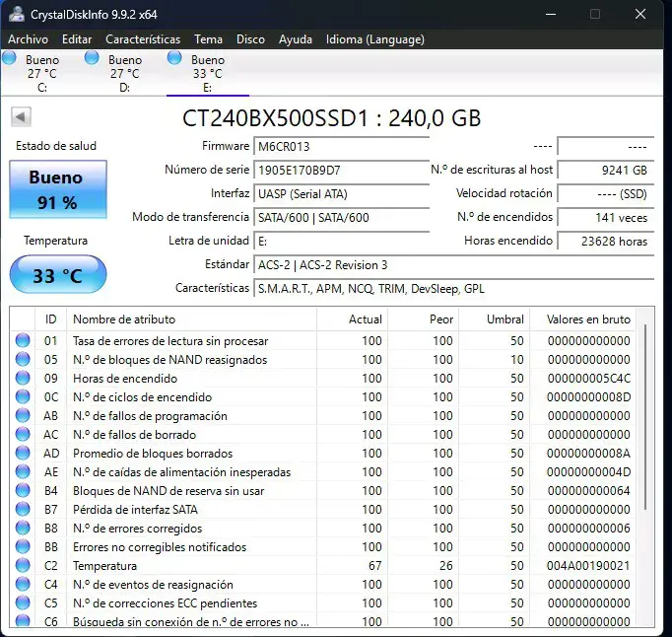The height and width of the screenshot is (637, 672).
Task: Click the attribute list vertical scrollbar
Action: [x=645, y=417]
